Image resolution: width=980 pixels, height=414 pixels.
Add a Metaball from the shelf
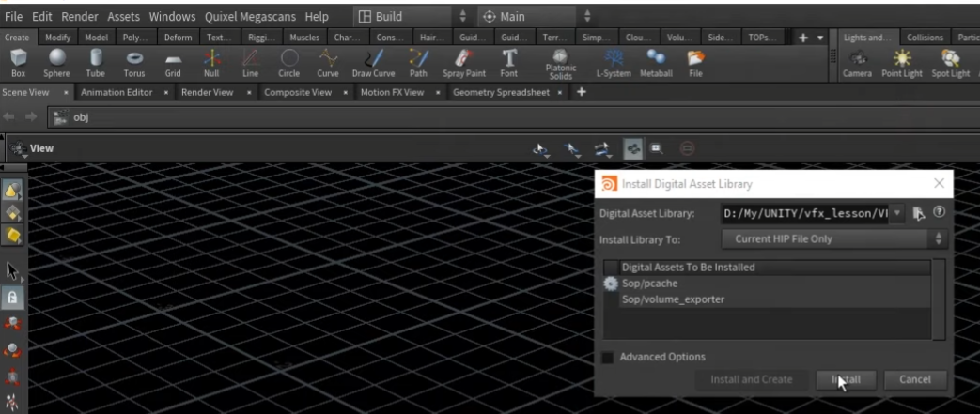click(x=656, y=63)
